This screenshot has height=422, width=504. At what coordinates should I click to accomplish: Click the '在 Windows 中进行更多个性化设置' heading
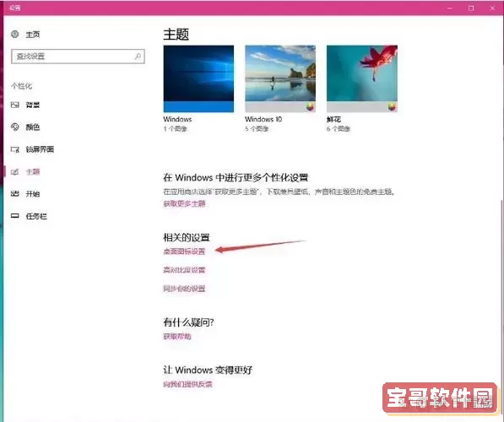pos(236,178)
